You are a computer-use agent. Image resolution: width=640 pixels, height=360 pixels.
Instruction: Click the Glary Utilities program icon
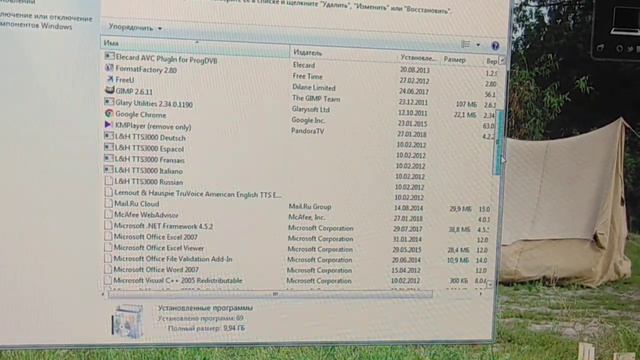click(109, 102)
